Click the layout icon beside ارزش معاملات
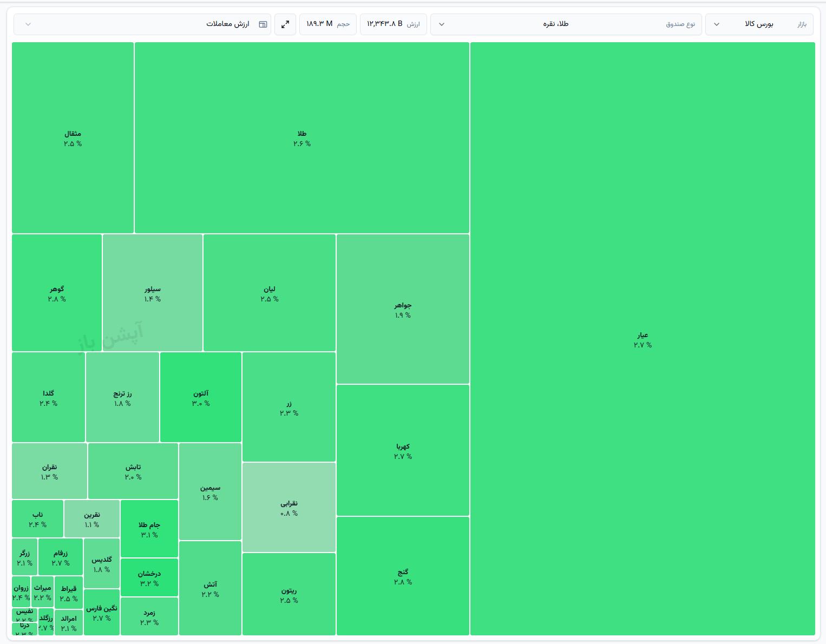The height and width of the screenshot is (644, 826). [263, 24]
